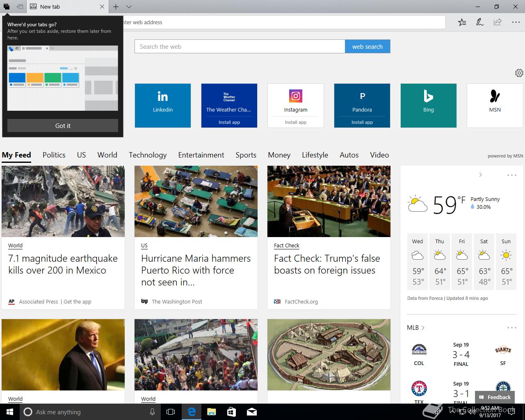Select Wednesday forecast column

point(418,261)
